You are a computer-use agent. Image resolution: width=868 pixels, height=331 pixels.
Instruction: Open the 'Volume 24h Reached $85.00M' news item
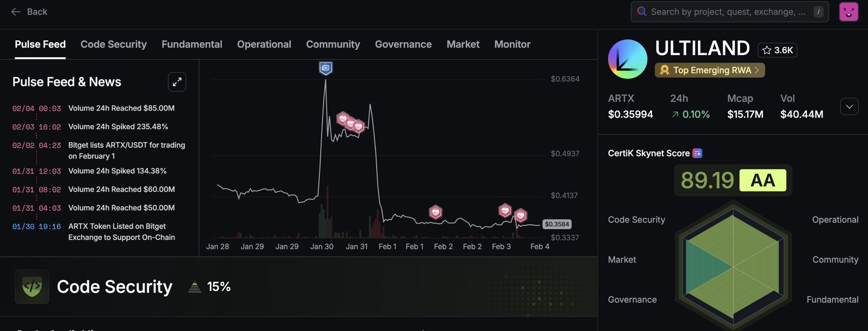click(122, 108)
